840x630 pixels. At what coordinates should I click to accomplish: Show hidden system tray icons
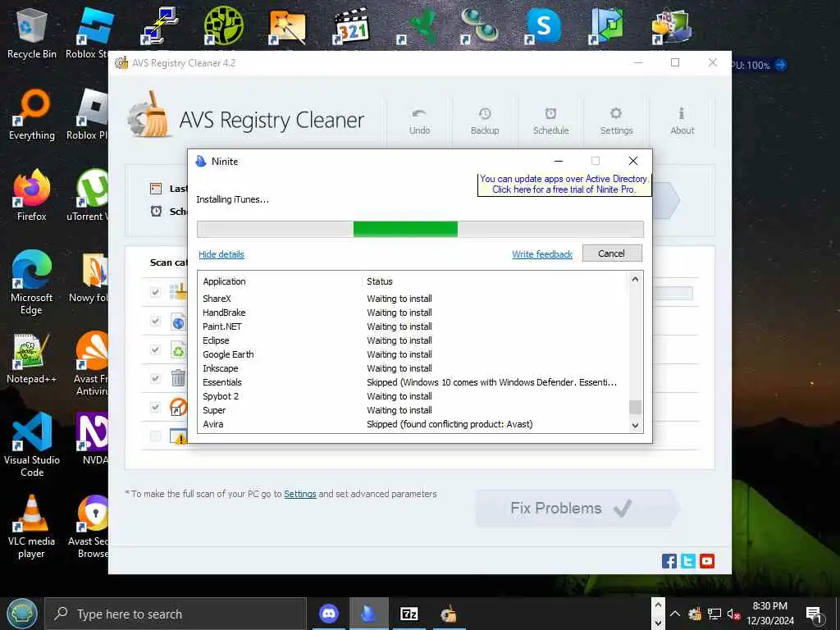(x=675, y=614)
